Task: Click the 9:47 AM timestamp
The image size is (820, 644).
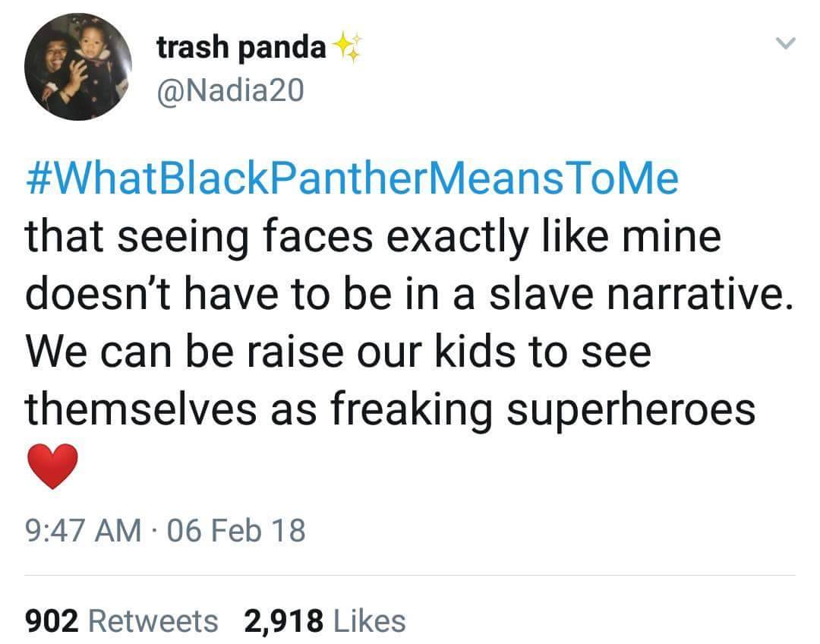Action: (84, 529)
